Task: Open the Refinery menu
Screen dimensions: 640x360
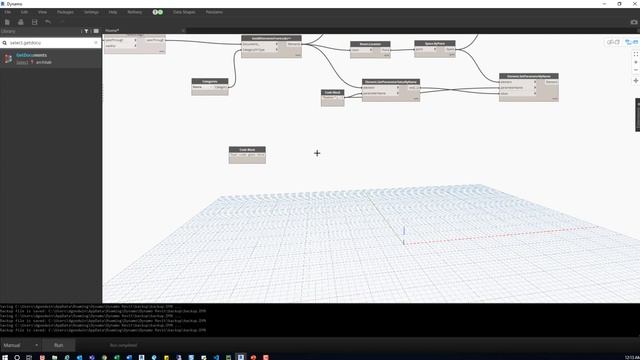Action: tap(135, 12)
